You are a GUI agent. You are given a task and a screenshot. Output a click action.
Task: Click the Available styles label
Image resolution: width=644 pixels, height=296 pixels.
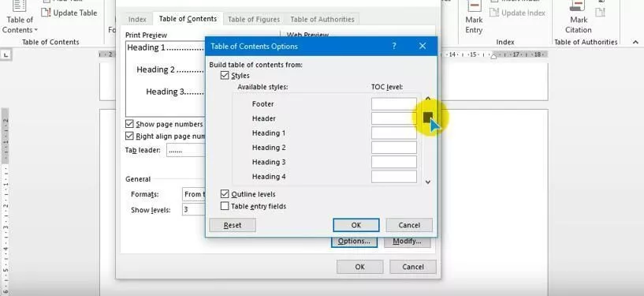tap(262, 87)
